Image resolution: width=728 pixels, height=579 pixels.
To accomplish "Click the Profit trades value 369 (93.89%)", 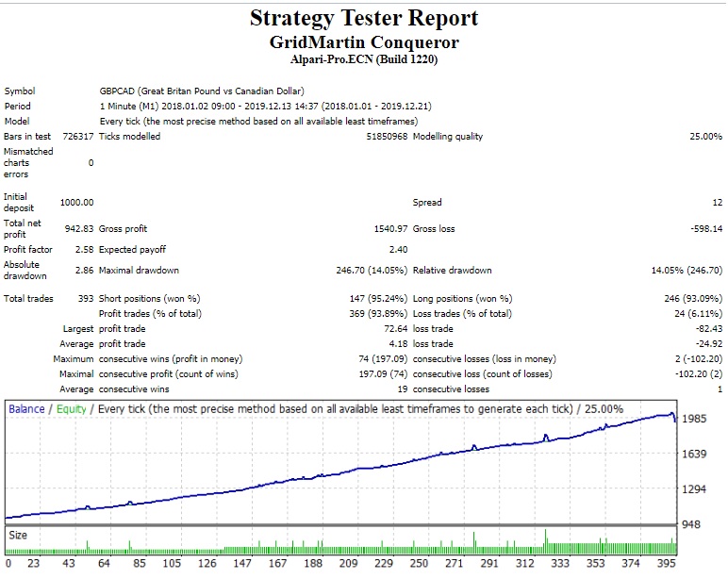I will 378,314.
